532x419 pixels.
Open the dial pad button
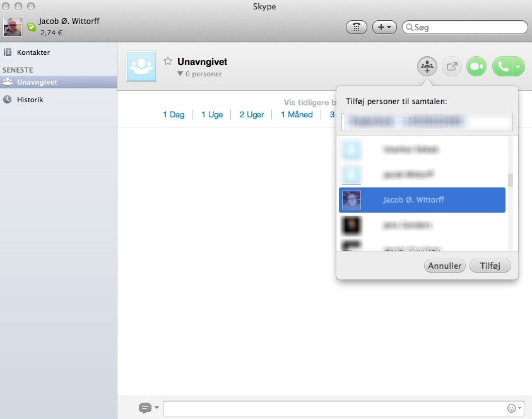pyautogui.click(x=357, y=27)
